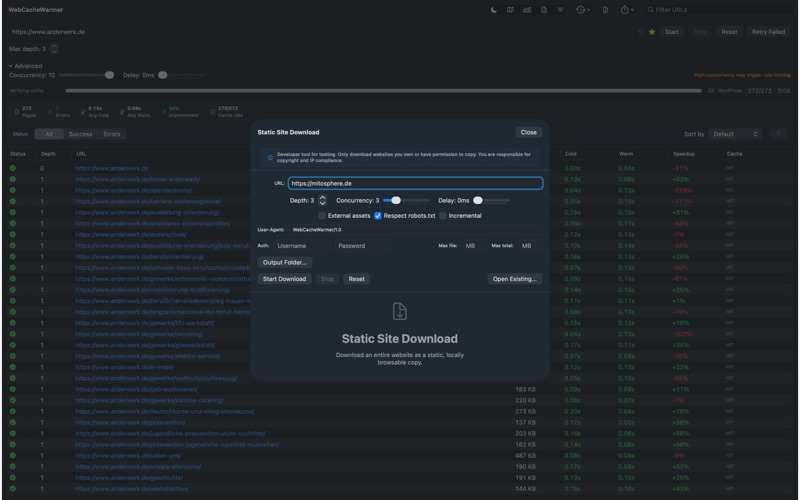The height and width of the screenshot is (500, 800).
Task: Open the anderwerk.de/unsere-standorte/ link
Action: click(x=138, y=467)
